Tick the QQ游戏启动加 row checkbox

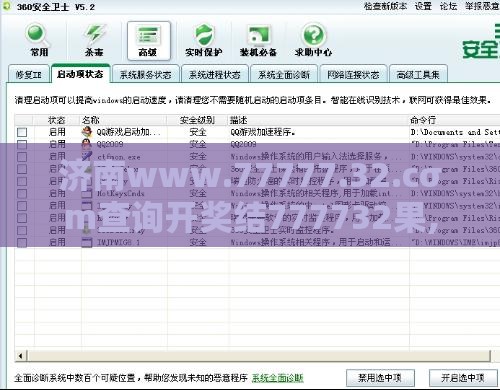click(x=22, y=132)
